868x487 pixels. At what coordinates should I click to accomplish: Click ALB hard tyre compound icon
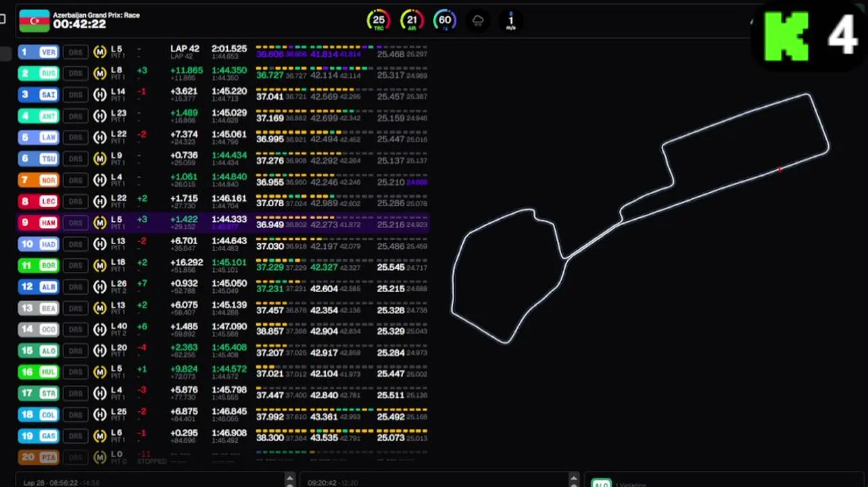pyautogui.click(x=100, y=287)
